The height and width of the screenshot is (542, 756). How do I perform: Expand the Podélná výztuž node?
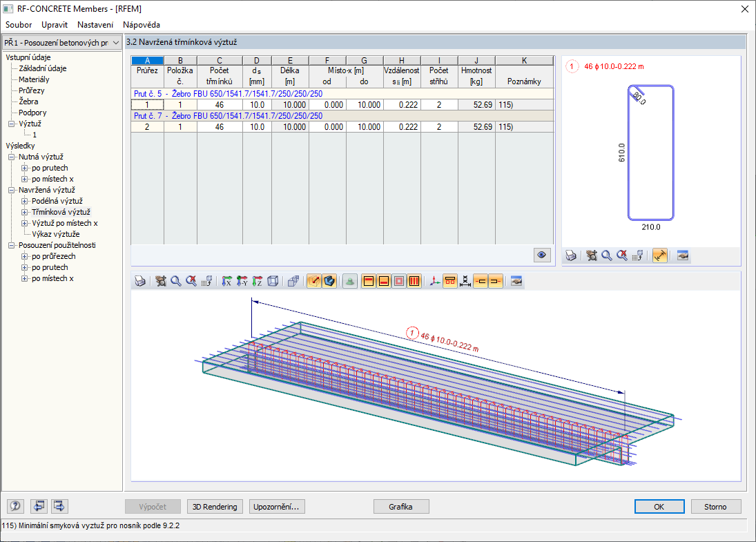[x=25, y=201]
